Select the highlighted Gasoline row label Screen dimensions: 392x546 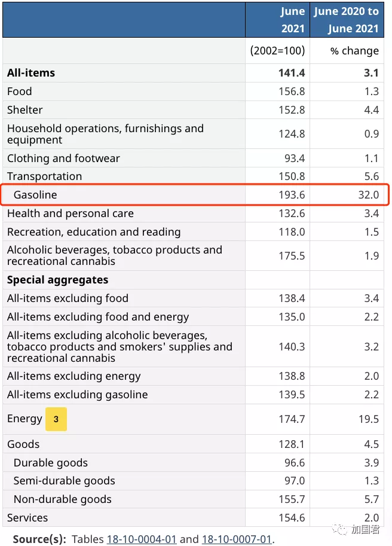[35, 195]
